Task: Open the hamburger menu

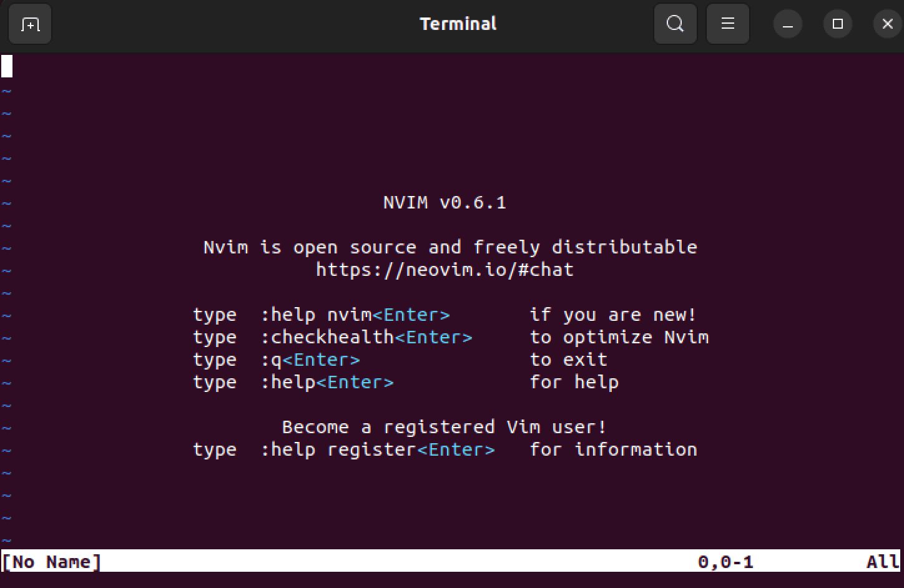Action: (727, 24)
